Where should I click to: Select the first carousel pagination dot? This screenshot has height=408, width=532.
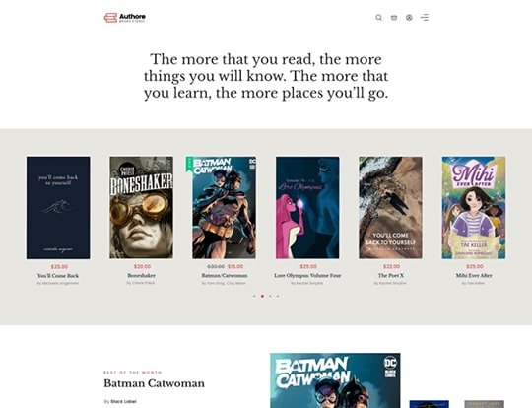pos(254,296)
